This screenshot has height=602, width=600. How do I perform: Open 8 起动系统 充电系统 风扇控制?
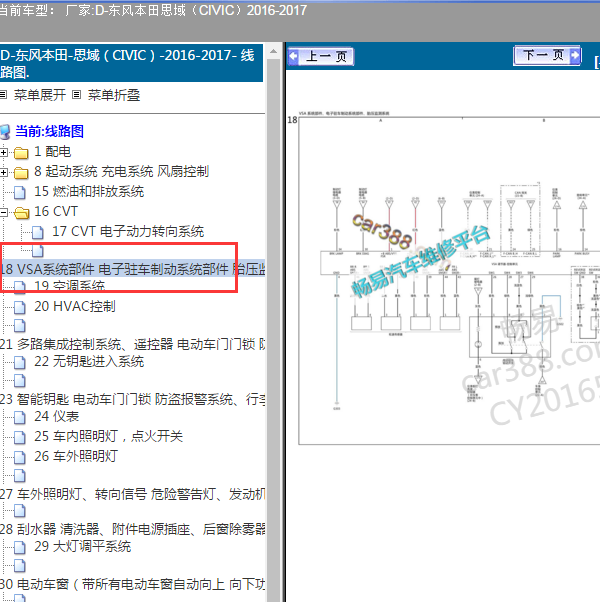pos(121,172)
